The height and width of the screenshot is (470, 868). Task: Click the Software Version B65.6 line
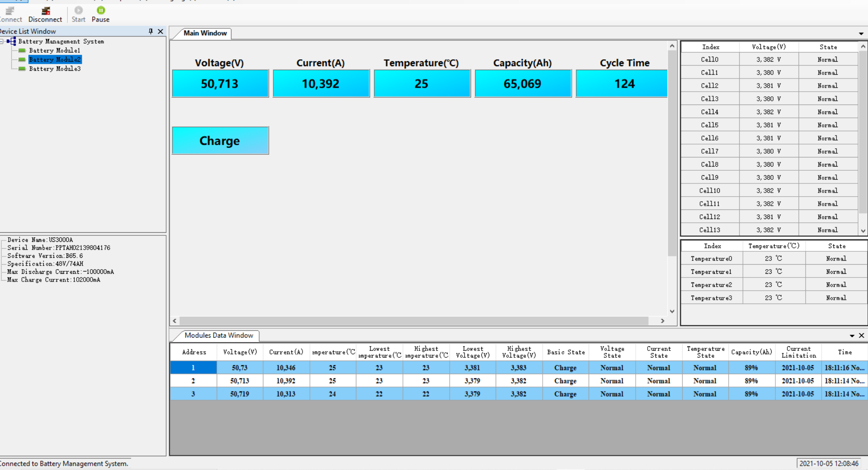45,256
